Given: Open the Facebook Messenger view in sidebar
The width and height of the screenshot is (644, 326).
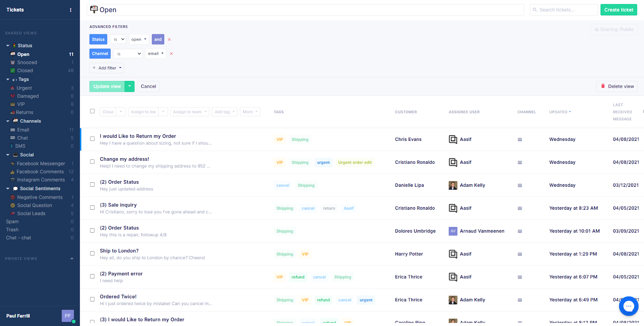Looking at the screenshot, I should click(x=41, y=164).
